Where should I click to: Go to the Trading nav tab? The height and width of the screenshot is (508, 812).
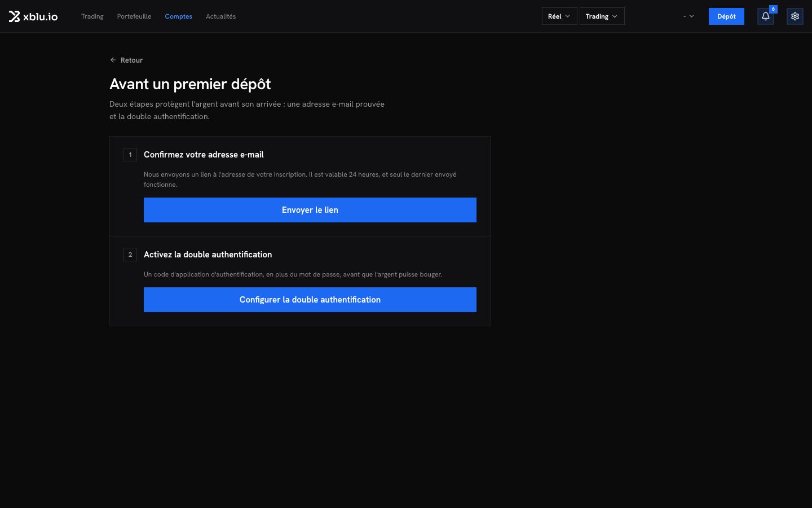[92, 16]
